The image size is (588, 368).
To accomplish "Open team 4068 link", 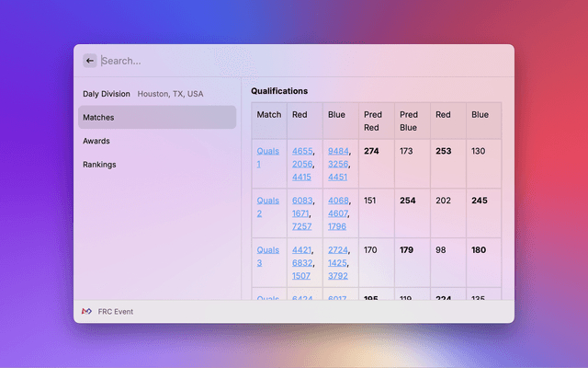I will coord(337,201).
